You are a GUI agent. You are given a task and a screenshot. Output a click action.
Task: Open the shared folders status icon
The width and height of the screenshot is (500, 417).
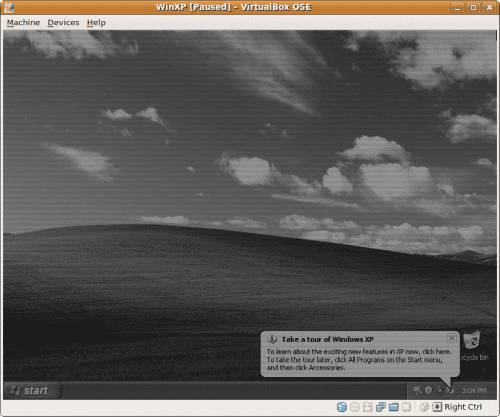tap(394, 407)
